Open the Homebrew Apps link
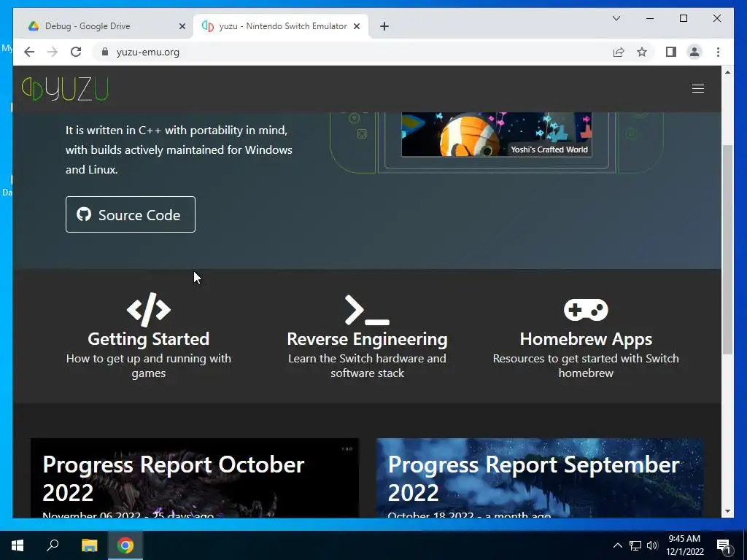 pyautogui.click(x=586, y=338)
